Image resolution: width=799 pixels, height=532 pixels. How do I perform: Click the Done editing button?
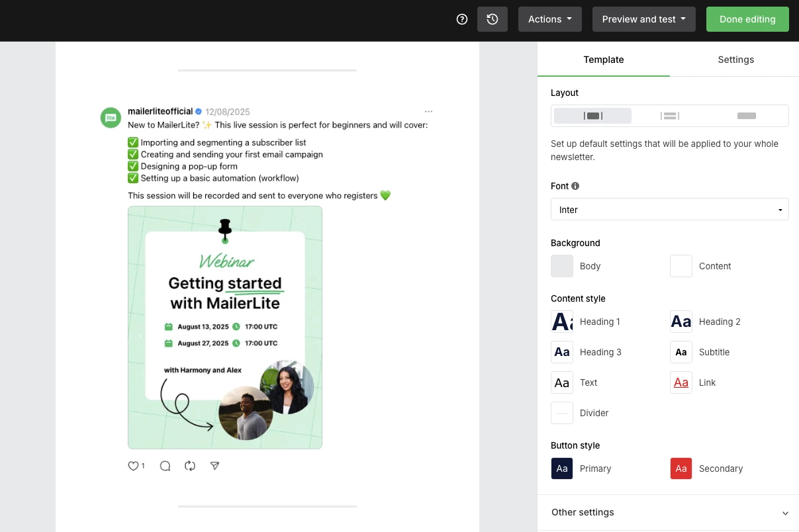pos(747,19)
